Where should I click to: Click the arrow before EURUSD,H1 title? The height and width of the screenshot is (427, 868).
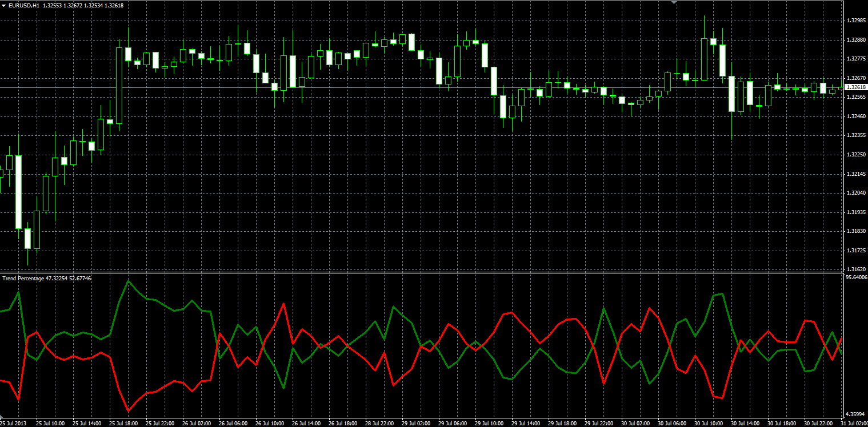3,5
